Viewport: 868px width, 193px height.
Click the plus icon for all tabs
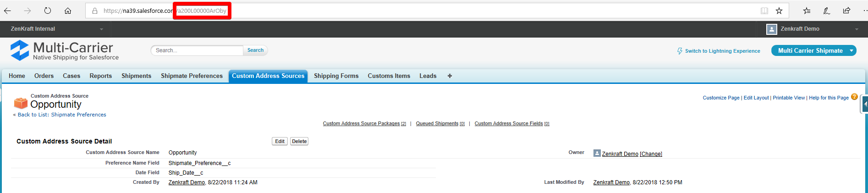[450, 76]
